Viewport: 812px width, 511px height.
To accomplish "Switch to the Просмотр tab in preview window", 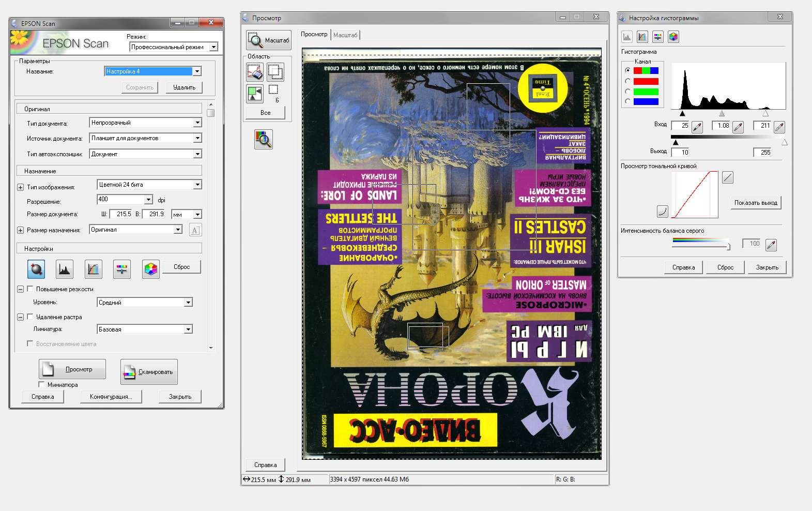I will pyautogui.click(x=314, y=34).
